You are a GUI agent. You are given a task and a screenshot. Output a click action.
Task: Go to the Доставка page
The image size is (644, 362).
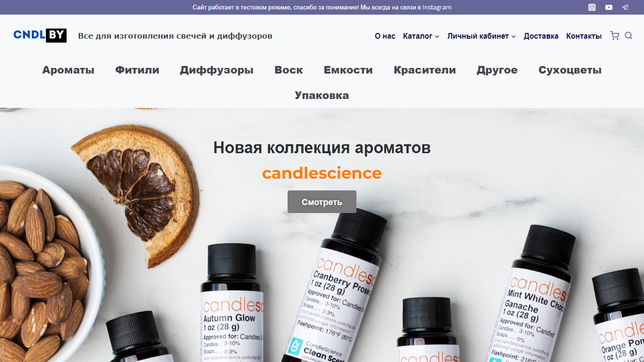click(541, 36)
